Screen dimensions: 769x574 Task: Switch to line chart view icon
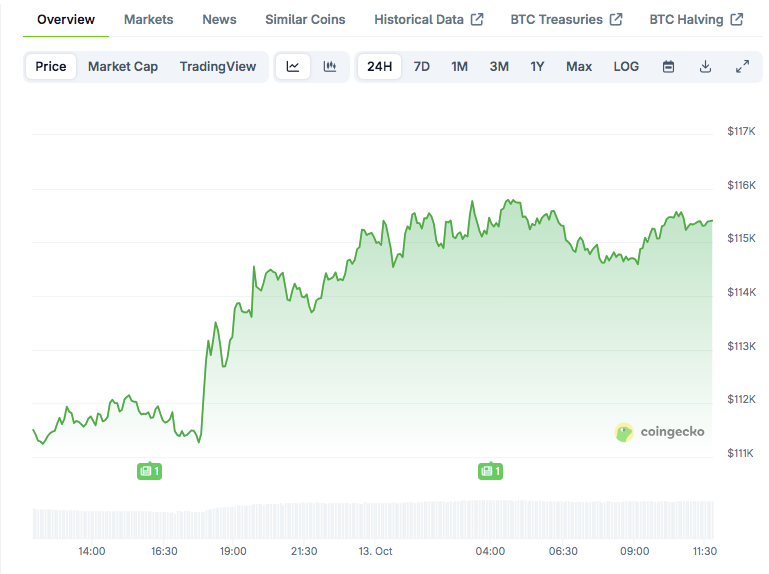tap(293, 67)
